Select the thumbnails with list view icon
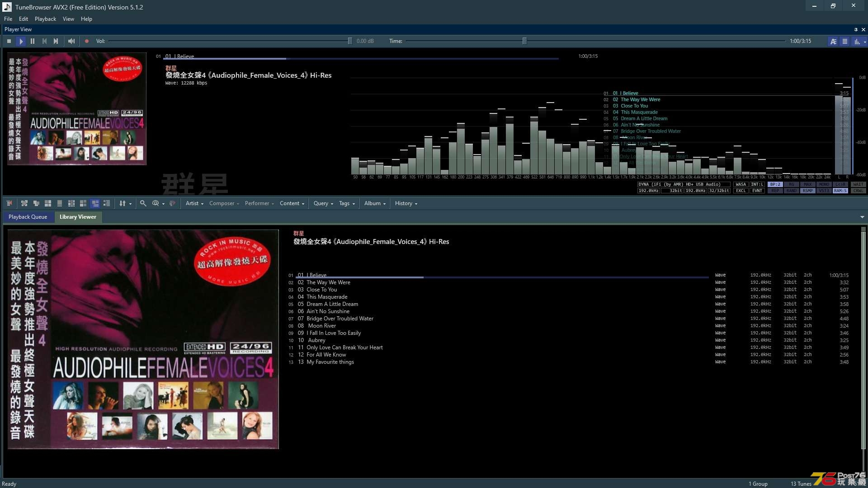 tap(83, 203)
